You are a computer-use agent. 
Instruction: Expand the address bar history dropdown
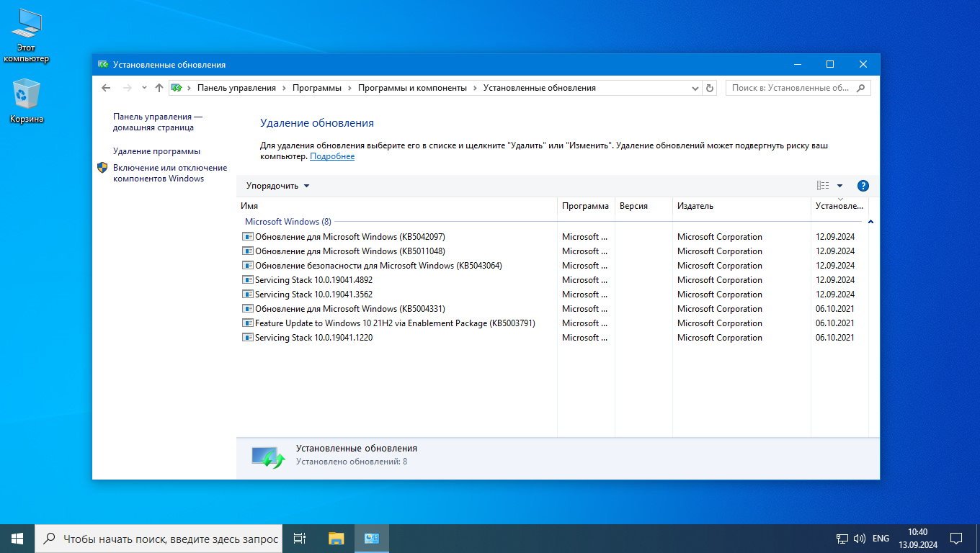[x=695, y=88]
